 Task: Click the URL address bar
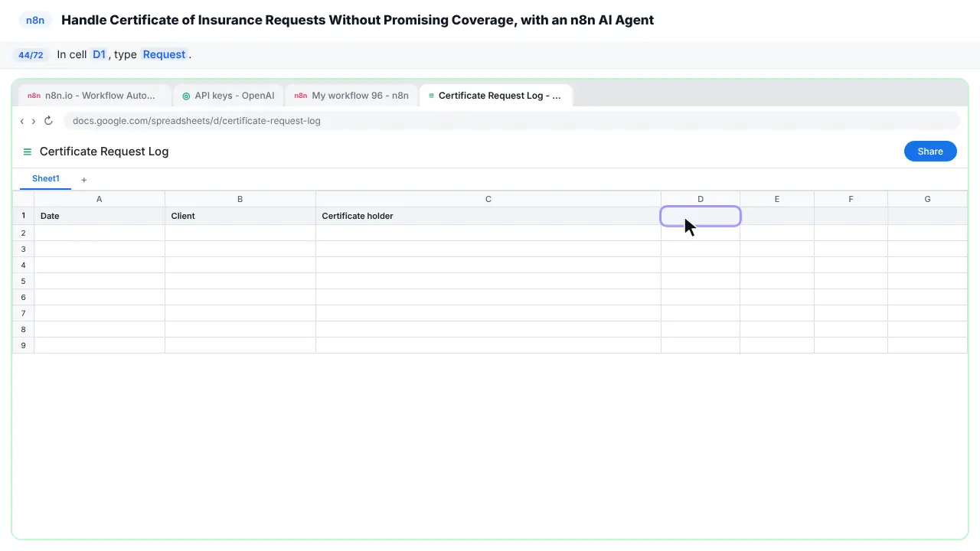(511, 121)
